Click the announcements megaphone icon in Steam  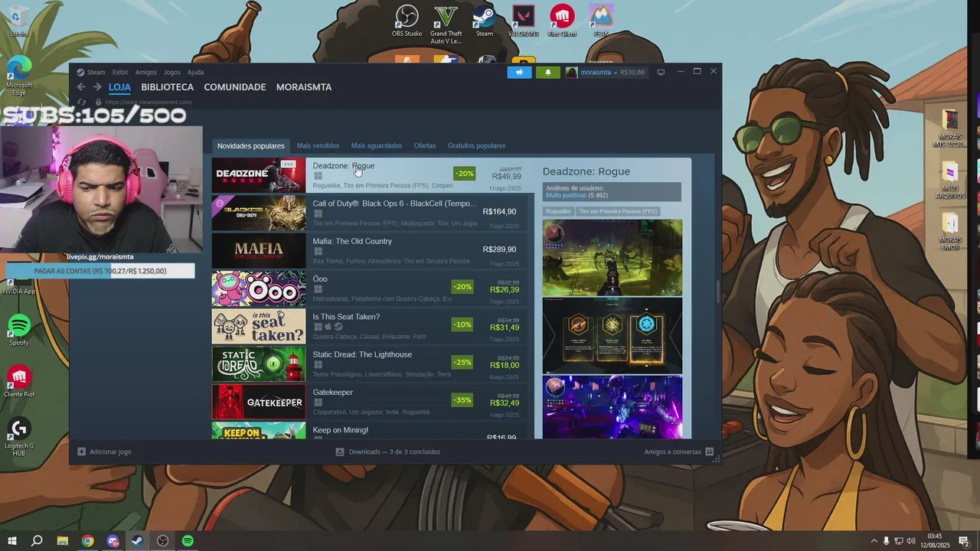pyautogui.click(x=519, y=72)
